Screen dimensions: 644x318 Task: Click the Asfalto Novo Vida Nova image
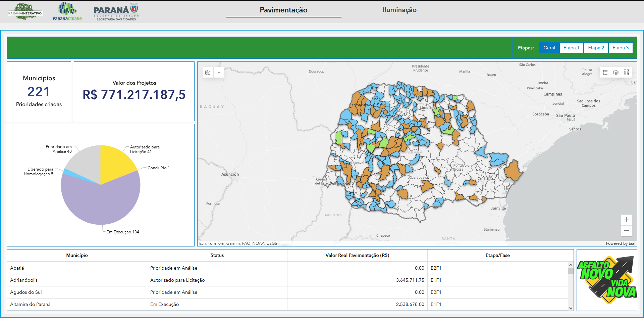607,280
